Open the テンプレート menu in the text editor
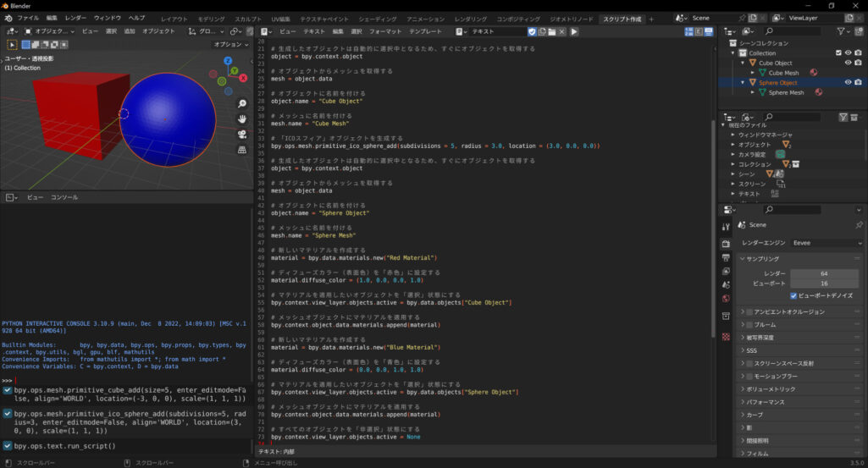868x468 pixels. point(425,31)
